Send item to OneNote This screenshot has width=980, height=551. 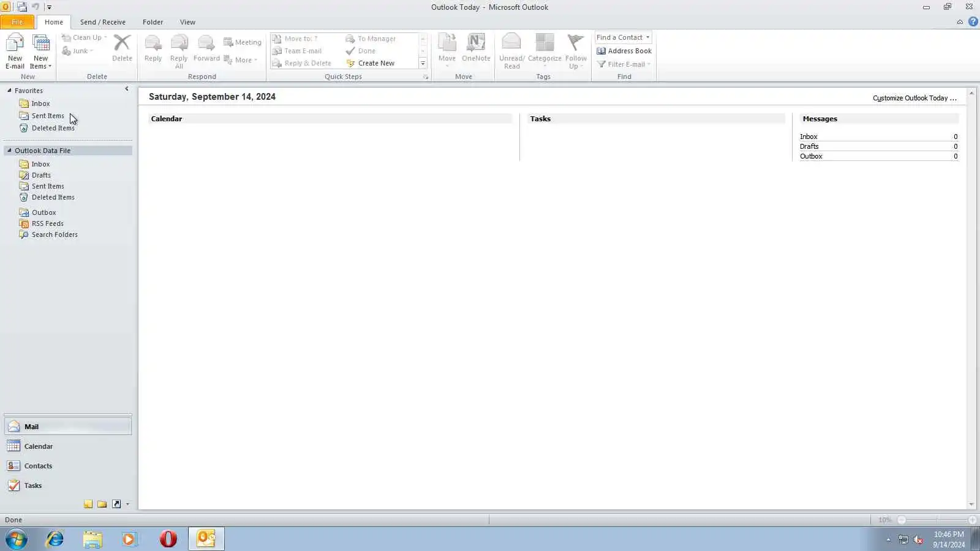[x=476, y=48]
